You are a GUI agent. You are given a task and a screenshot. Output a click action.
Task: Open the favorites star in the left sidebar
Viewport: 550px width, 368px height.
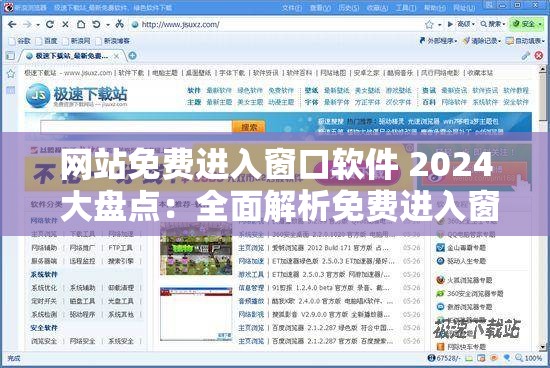pyautogui.click(x=11, y=73)
